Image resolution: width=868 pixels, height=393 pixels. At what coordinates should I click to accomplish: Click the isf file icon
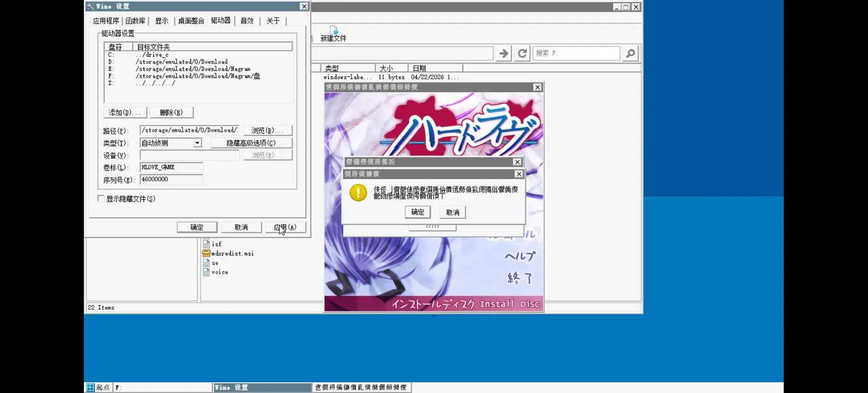(x=206, y=243)
